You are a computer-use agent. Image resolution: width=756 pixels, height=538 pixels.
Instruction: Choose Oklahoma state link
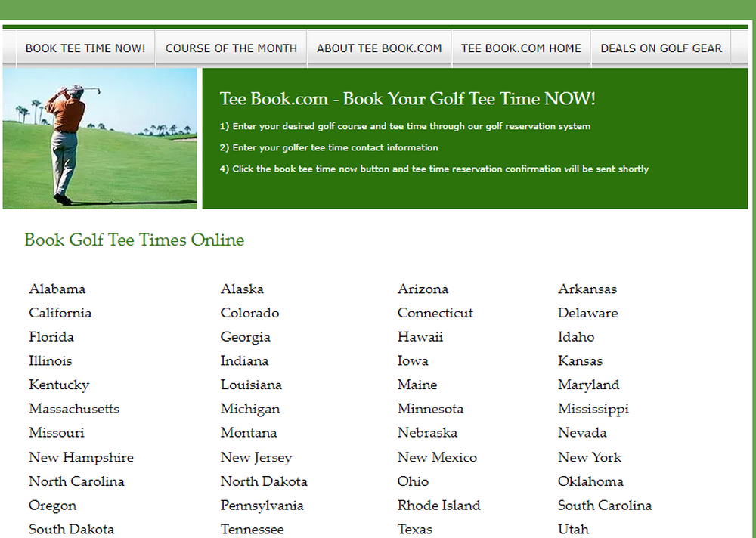tap(590, 481)
